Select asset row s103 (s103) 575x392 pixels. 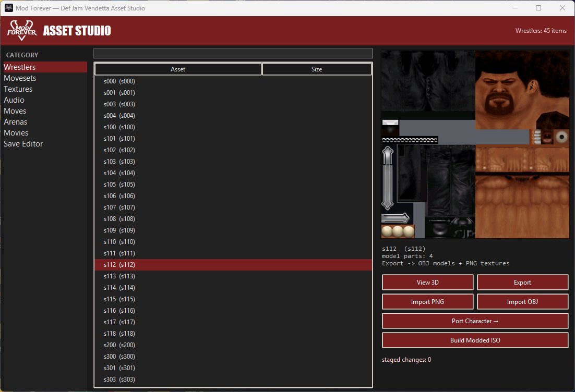233,162
